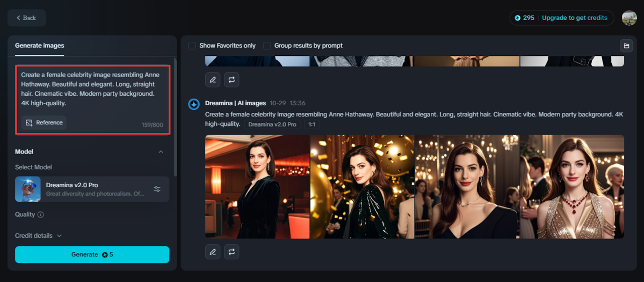Select the Dreamina v2.0 Pro model card
644x282 pixels.
click(92, 189)
